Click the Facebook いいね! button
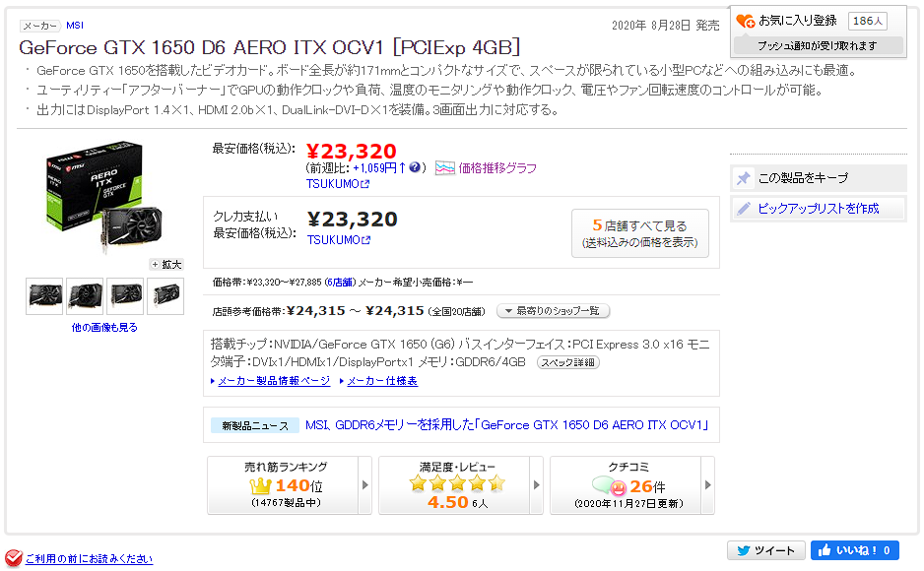Screen dimensions: 924x571 (854, 550)
